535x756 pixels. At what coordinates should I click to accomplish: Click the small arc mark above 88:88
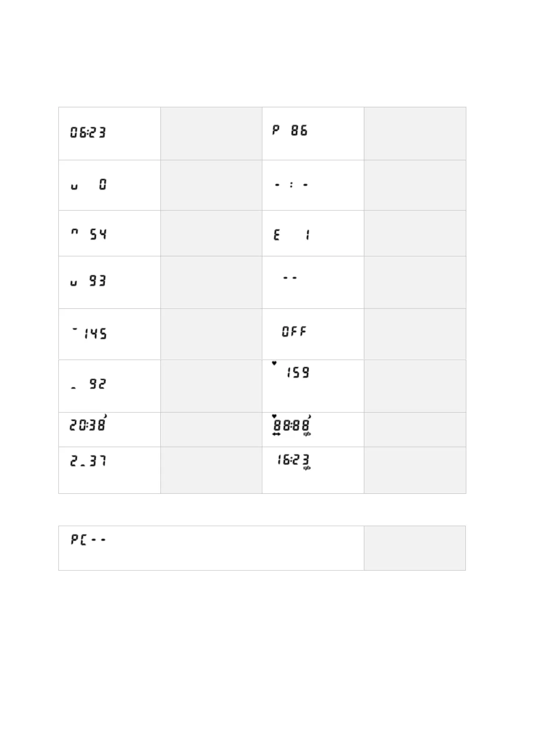[310, 416]
